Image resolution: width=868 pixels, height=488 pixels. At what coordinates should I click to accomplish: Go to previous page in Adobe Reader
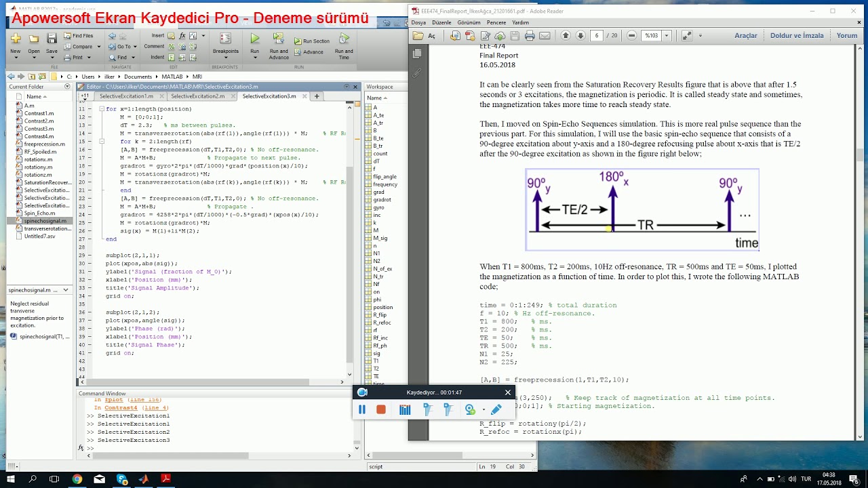566,36
